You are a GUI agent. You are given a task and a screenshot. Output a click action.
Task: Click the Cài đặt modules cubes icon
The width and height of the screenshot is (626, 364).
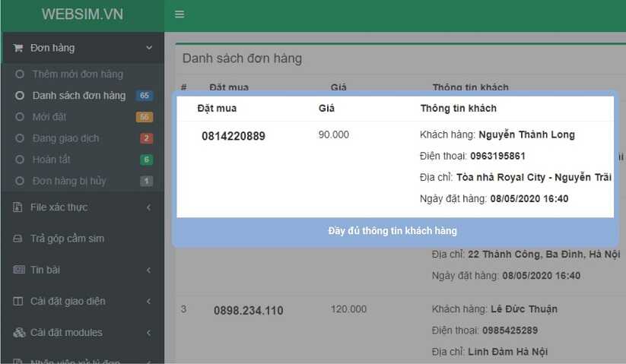[x=18, y=332]
